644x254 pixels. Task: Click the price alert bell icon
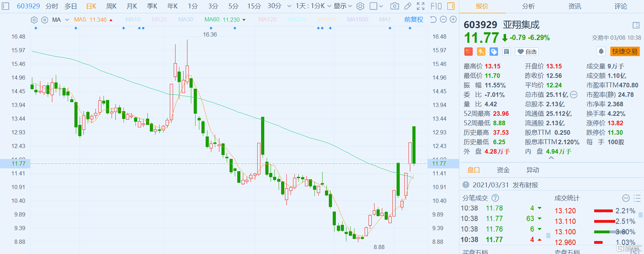tap(601, 52)
